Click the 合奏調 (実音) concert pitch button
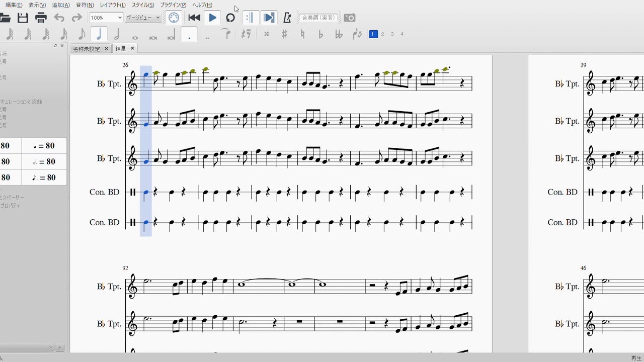The height and width of the screenshot is (362, 644). [318, 18]
